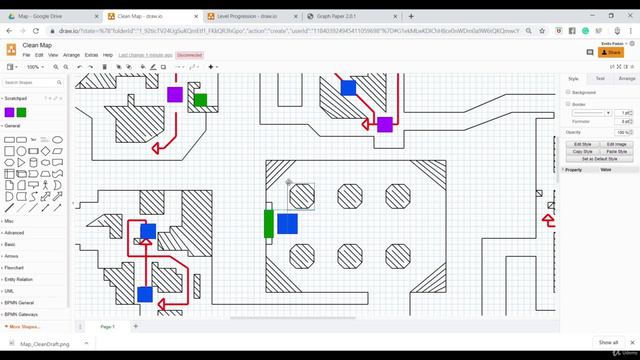Select the hexagon shape in General
The height and width of the screenshot is (360, 640).
pos(9,162)
